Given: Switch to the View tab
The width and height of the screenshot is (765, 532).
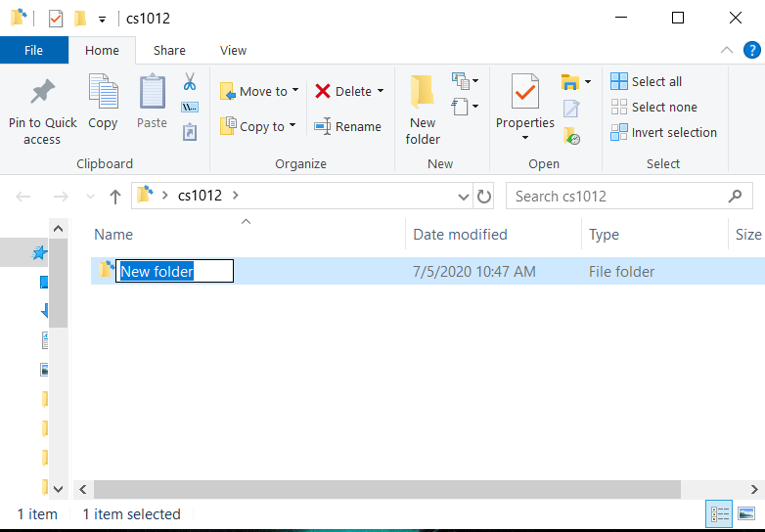Looking at the screenshot, I should point(233,50).
